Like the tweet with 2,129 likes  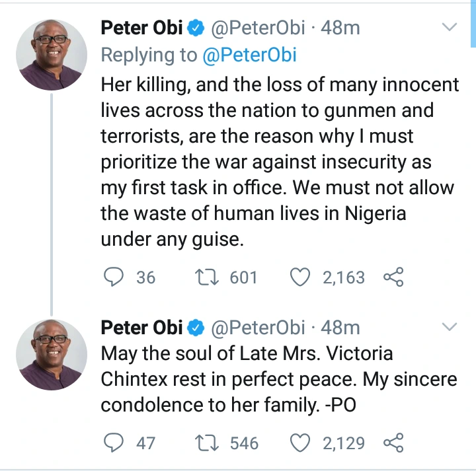(301, 442)
